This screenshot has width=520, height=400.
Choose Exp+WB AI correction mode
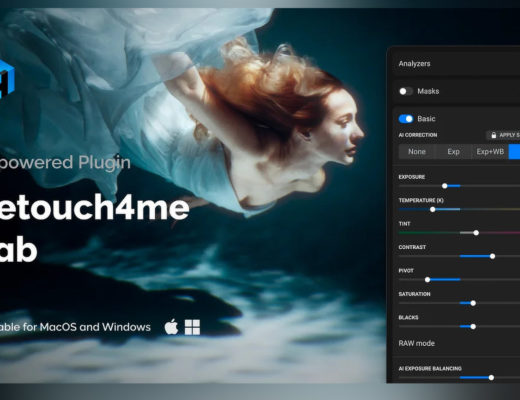[x=490, y=152]
